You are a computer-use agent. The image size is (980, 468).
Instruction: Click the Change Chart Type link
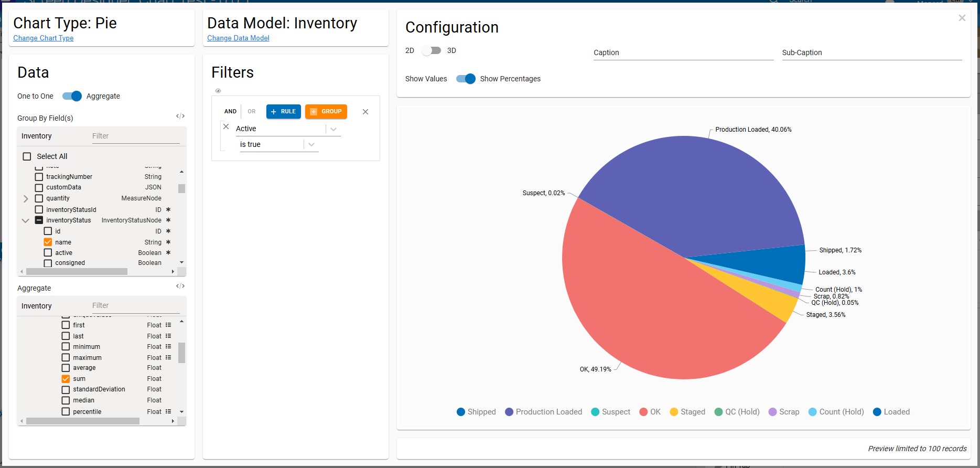coord(44,38)
